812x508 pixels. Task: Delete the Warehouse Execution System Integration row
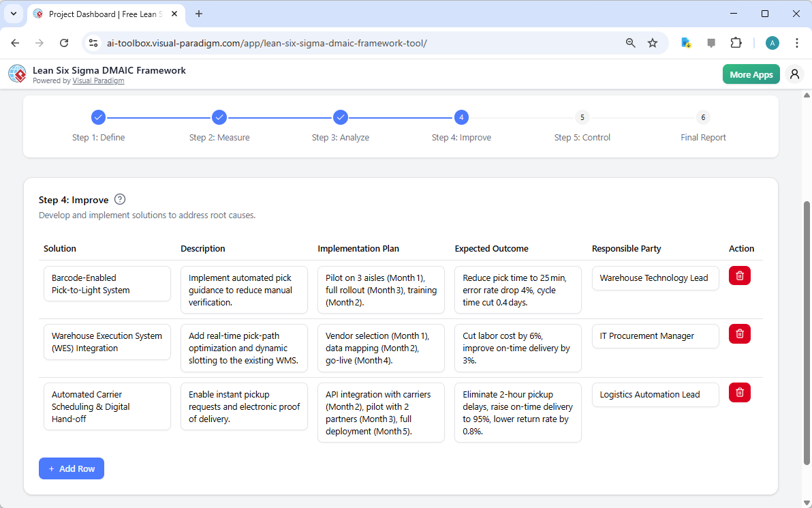tap(739, 333)
